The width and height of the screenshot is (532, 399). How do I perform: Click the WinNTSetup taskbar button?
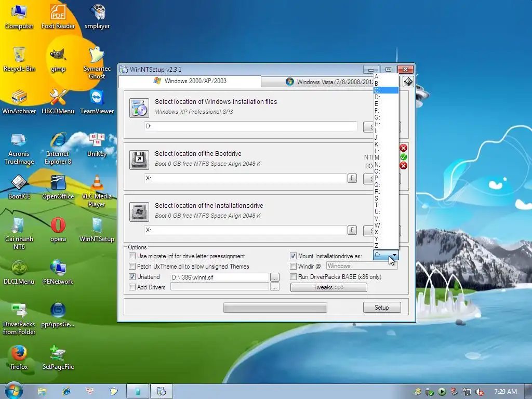pos(162,392)
